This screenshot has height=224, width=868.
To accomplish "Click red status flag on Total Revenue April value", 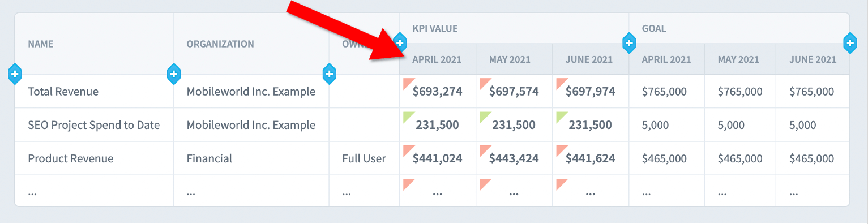I will [407, 83].
